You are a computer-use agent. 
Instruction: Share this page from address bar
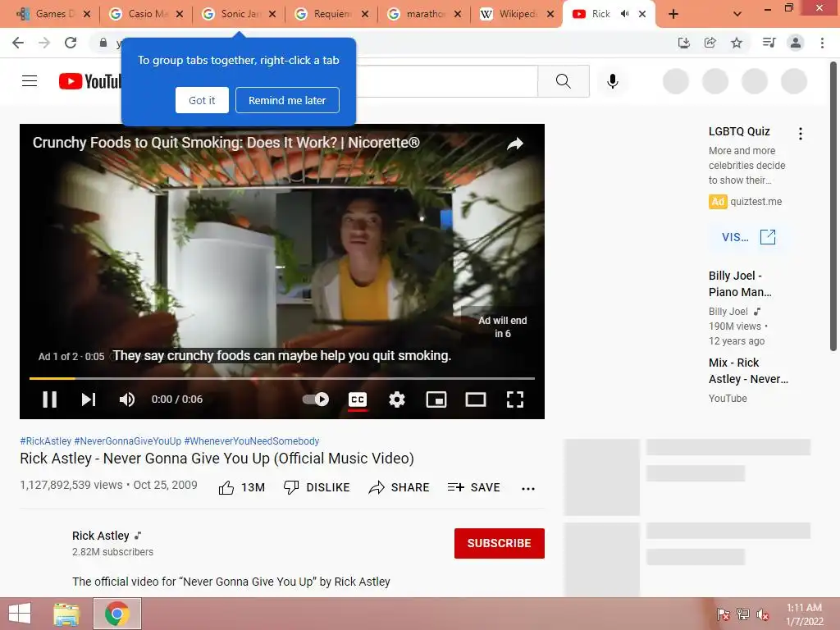tap(710, 43)
